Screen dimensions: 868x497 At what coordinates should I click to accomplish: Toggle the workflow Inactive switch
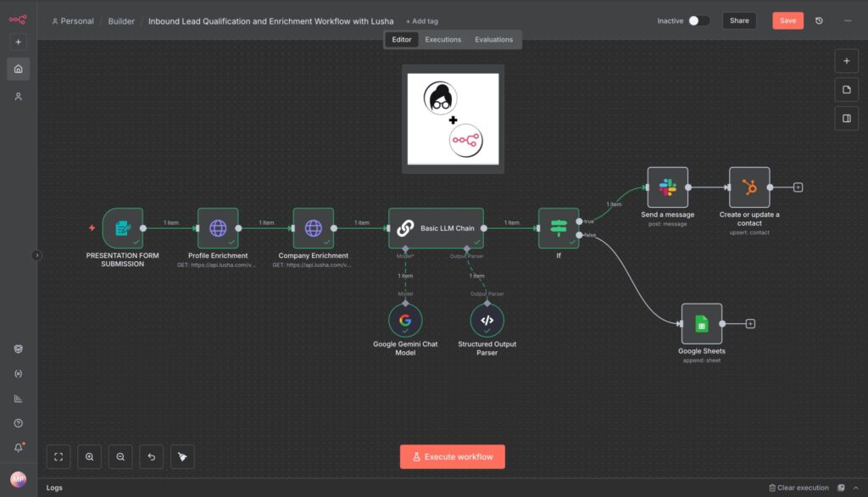[x=698, y=20]
